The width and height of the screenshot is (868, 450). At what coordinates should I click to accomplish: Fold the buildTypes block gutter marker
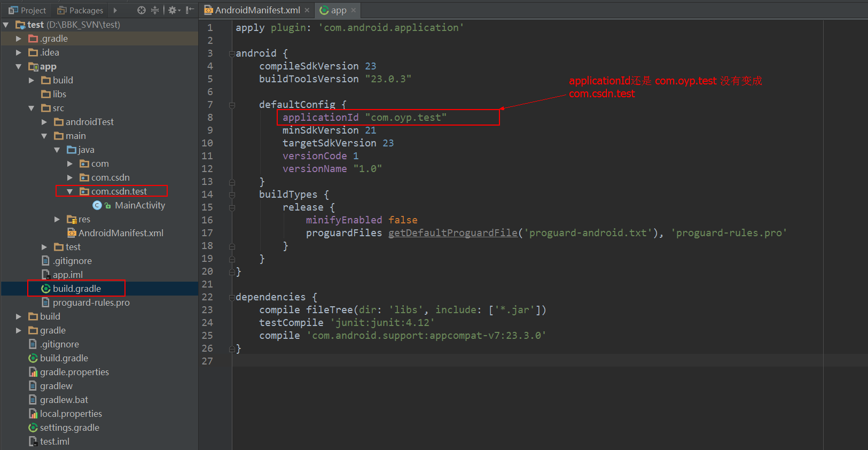(x=232, y=195)
